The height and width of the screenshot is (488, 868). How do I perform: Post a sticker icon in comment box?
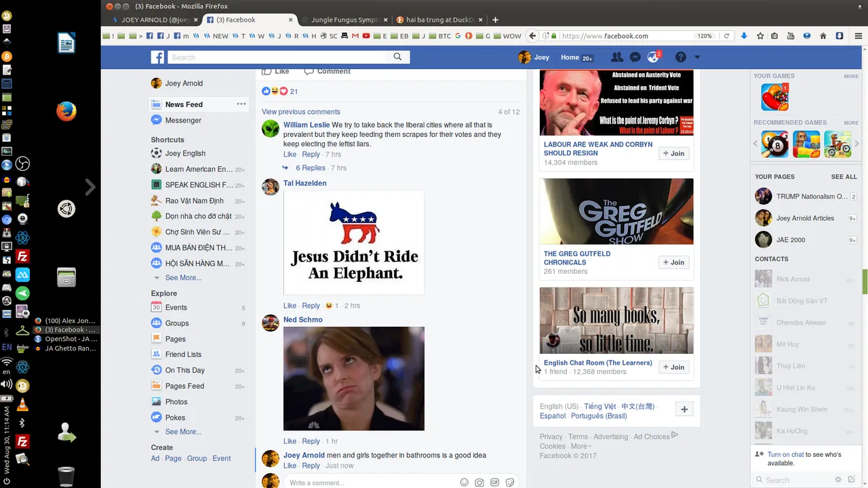[x=510, y=483]
